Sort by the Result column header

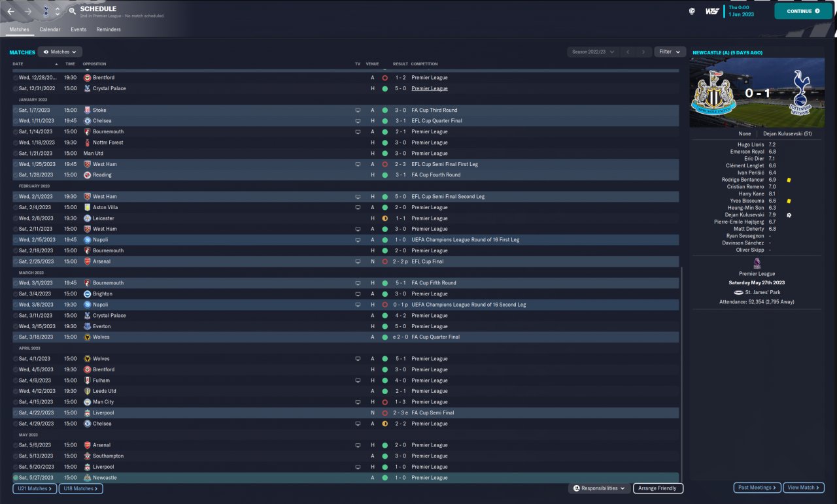400,64
